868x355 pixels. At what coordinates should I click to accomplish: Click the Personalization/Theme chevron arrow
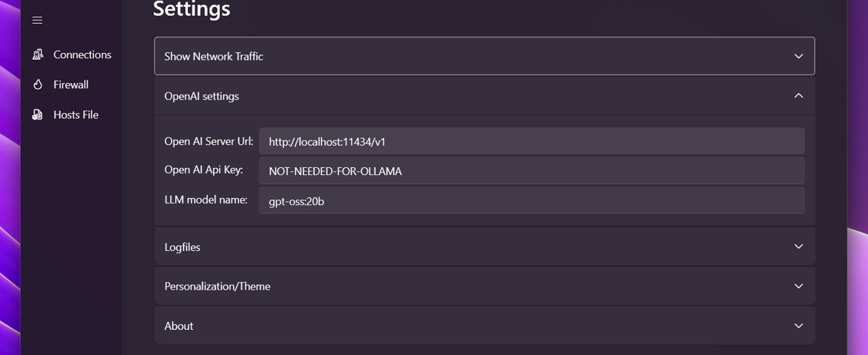(799, 286)
